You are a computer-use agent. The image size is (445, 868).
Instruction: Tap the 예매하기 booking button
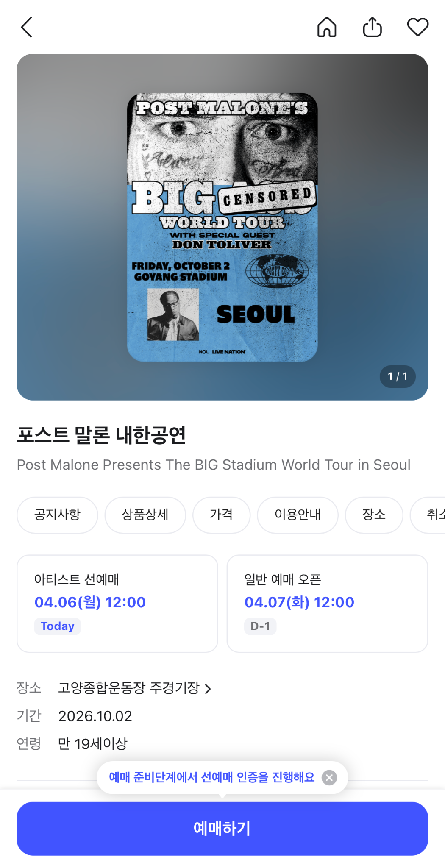(x=222, y=828)
